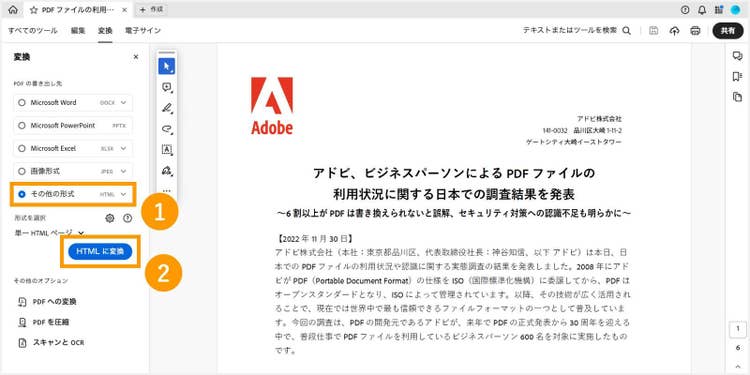Image resolution: width=750 pixels, height=375 pixels.
Task: Click the save file icon
Action: pos(653,31)
